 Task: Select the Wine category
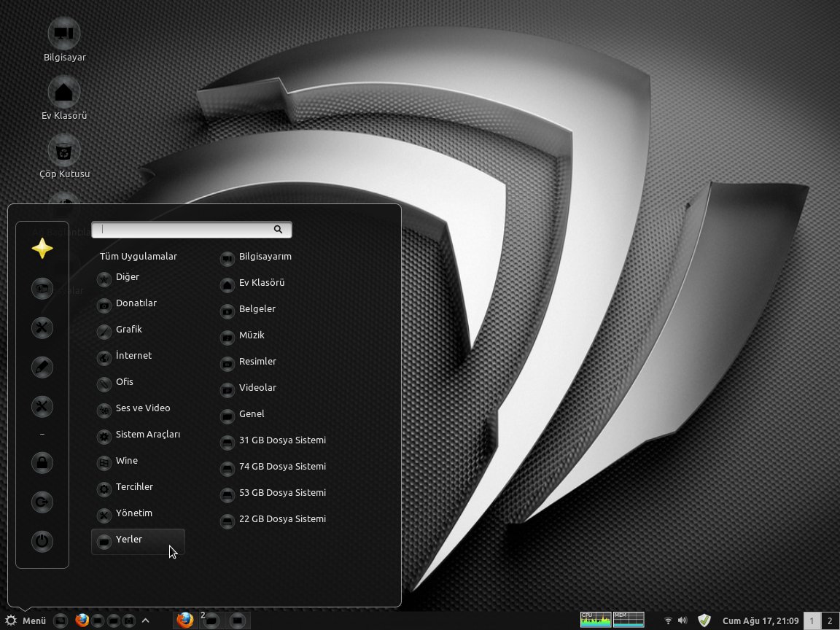tap(139, 461)
